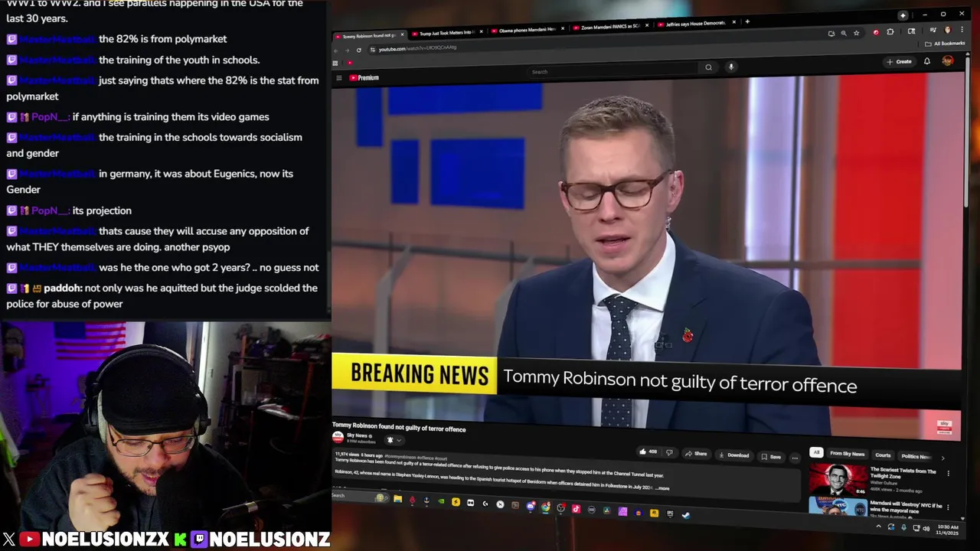Viewport: 980px width, 551px height.
Task: Click the YouTube Premium logo
Action: 364,77
